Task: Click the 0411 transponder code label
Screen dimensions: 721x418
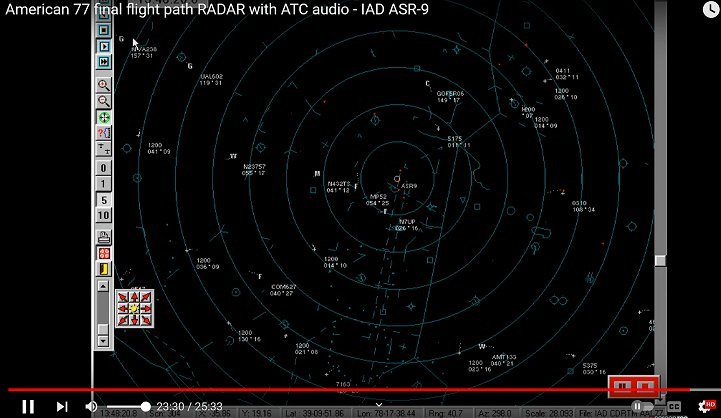Action: coord(563,71)
